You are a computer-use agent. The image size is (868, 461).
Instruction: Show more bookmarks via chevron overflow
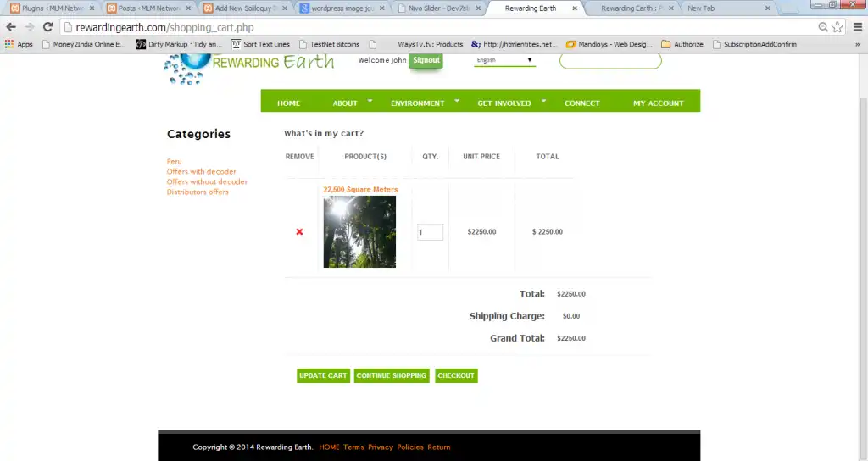[858, 44]
